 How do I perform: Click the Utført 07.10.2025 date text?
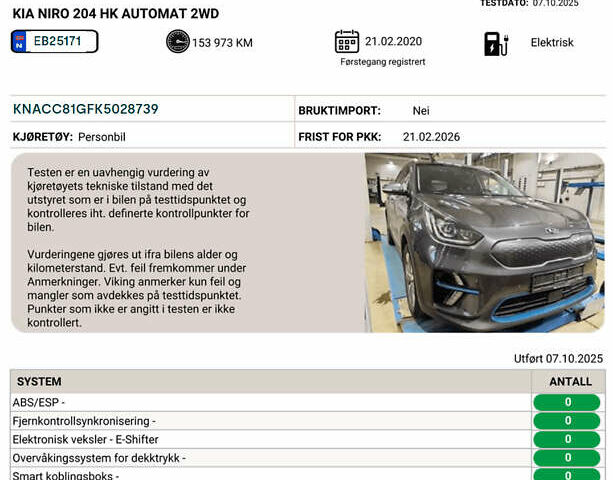[558, 358]
